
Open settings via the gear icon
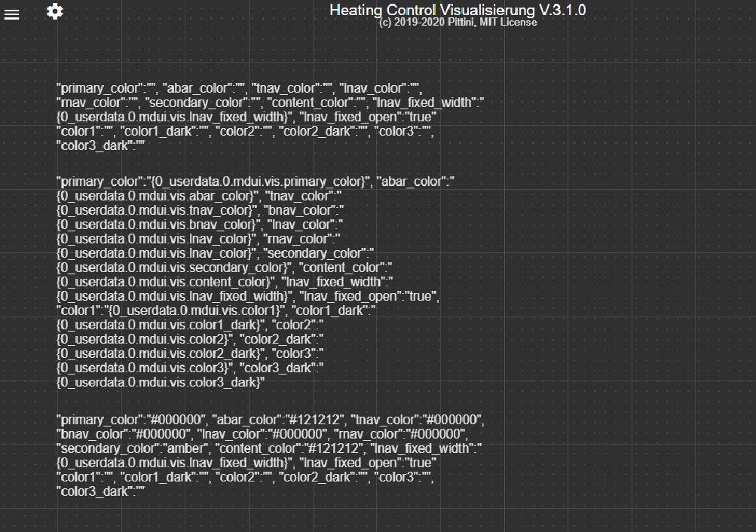click(55, 11)
